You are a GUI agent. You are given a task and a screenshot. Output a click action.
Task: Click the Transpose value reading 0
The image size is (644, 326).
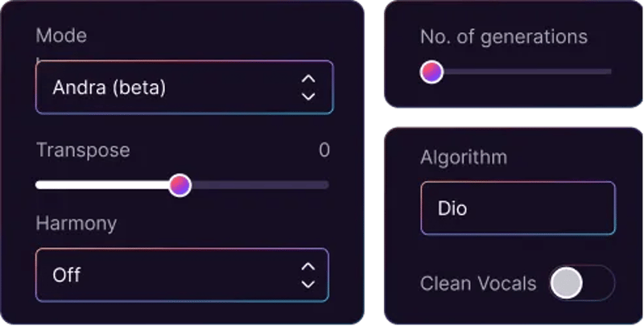tap(324, 150)
